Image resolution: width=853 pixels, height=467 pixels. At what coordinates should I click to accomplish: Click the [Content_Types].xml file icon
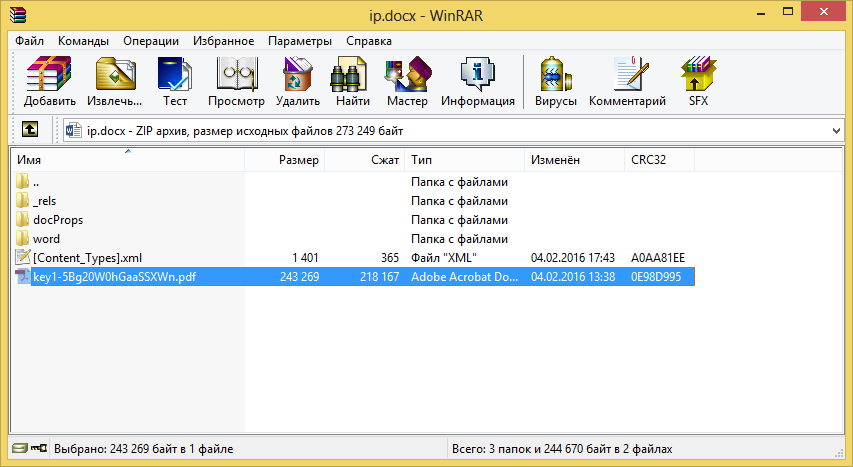coord(23,257)
